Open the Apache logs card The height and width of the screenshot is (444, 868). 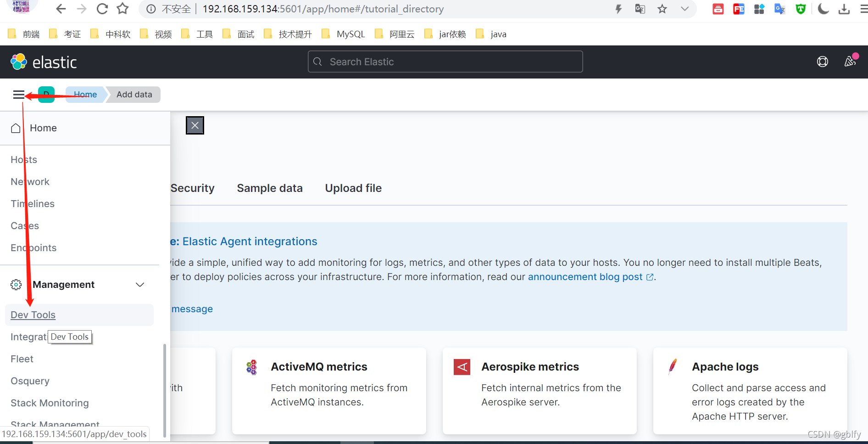(750, 391)
